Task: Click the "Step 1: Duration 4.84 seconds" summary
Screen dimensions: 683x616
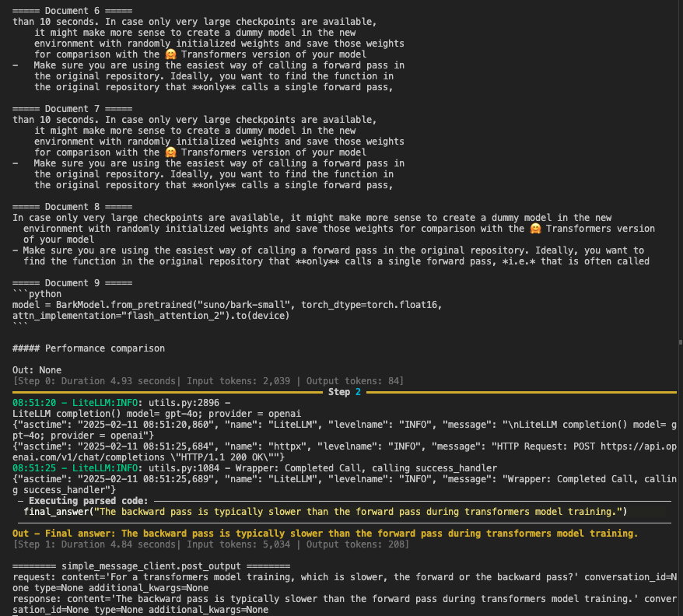Action: point(211,544)
